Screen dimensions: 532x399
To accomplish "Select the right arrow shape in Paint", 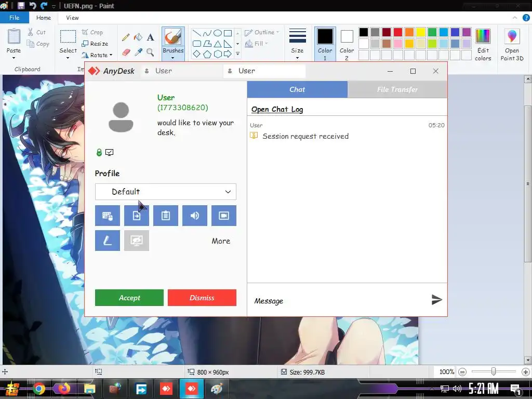I will [228, 54].
